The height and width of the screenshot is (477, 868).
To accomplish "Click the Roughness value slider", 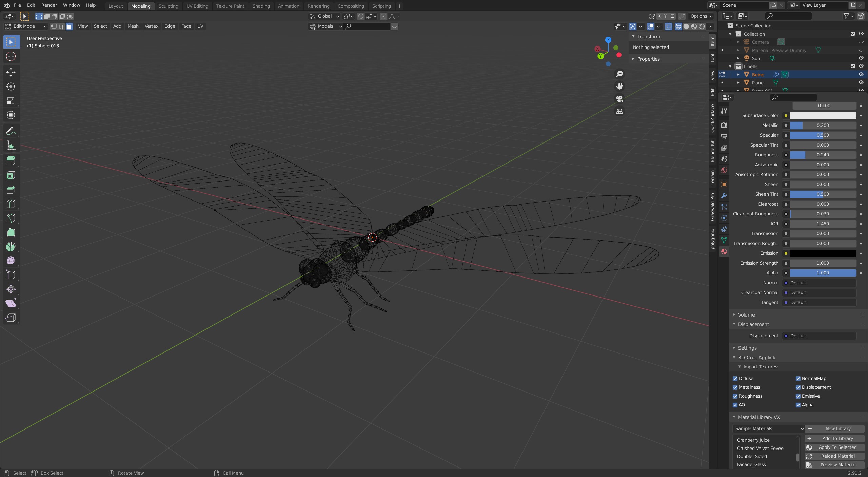I will click(x=823, y=155).
